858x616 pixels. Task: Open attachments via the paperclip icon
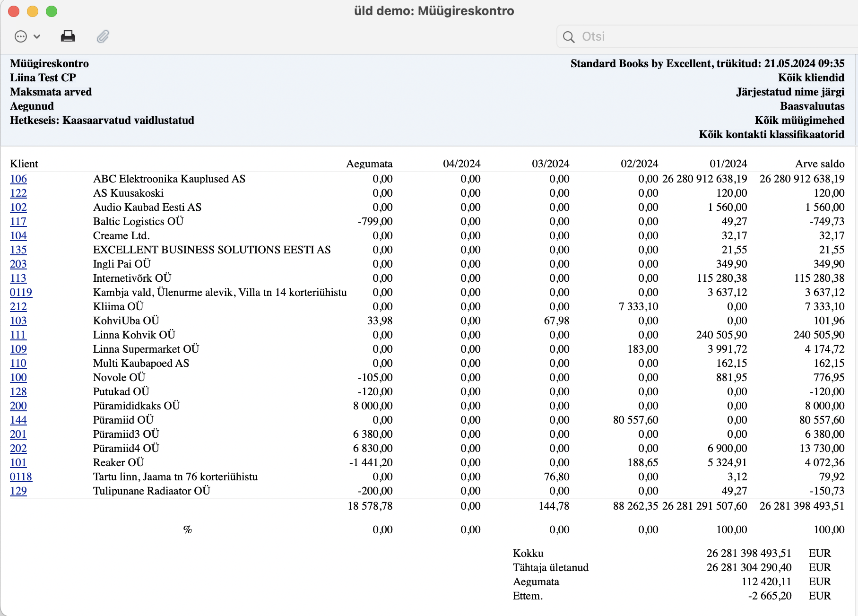pyautogui.click(x=103, y=36)
